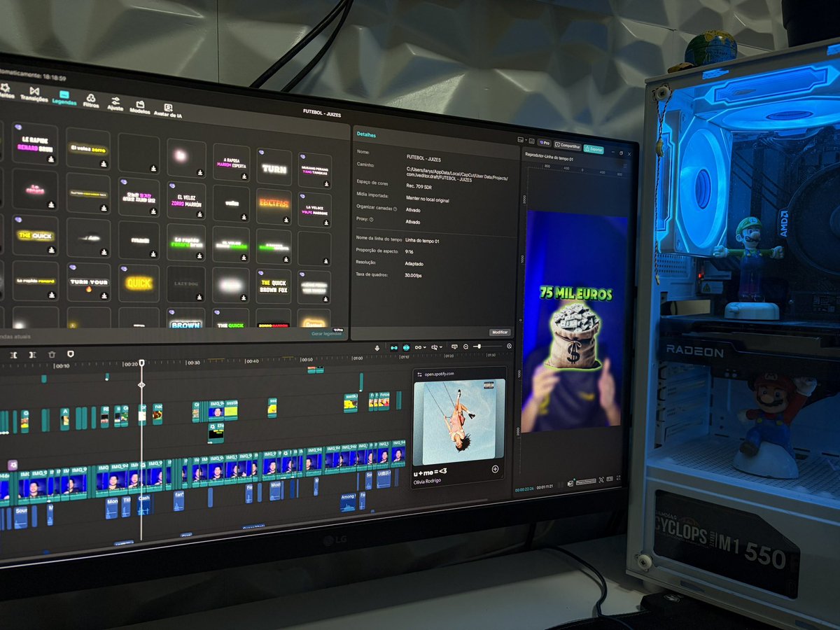Click the timeline zoom out icon
This screenshot has height=630, width=840.
pyautogui.click(x=466, y=346)
